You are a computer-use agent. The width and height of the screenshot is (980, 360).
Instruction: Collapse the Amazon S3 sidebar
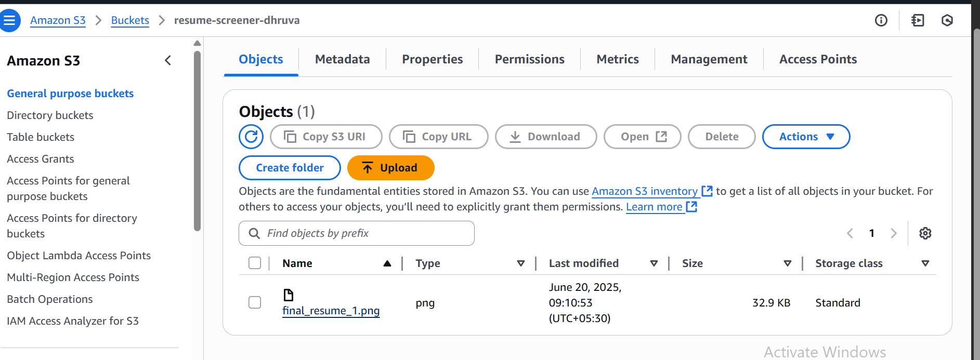(168, 61)
